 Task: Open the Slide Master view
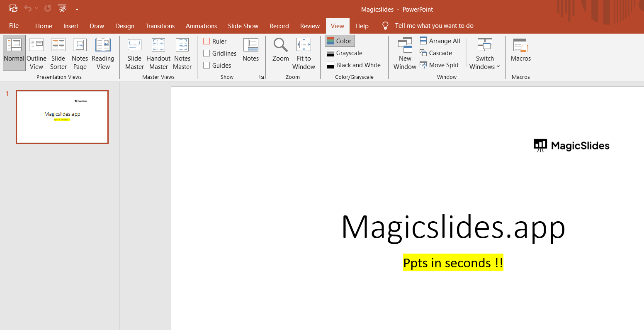[x=134, y=54]
